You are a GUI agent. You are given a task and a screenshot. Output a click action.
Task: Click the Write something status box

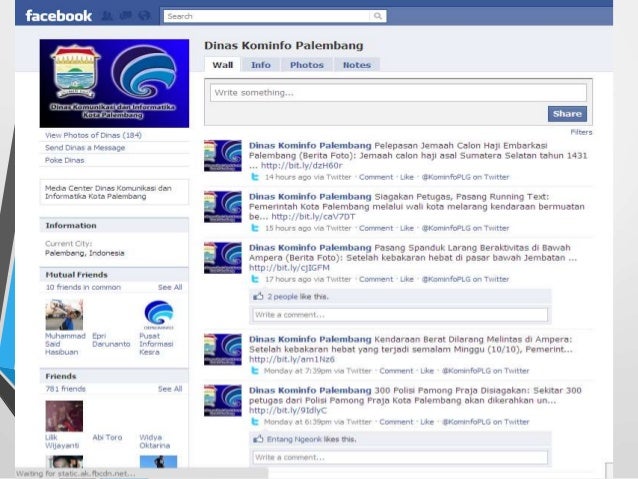pos(398,93)
